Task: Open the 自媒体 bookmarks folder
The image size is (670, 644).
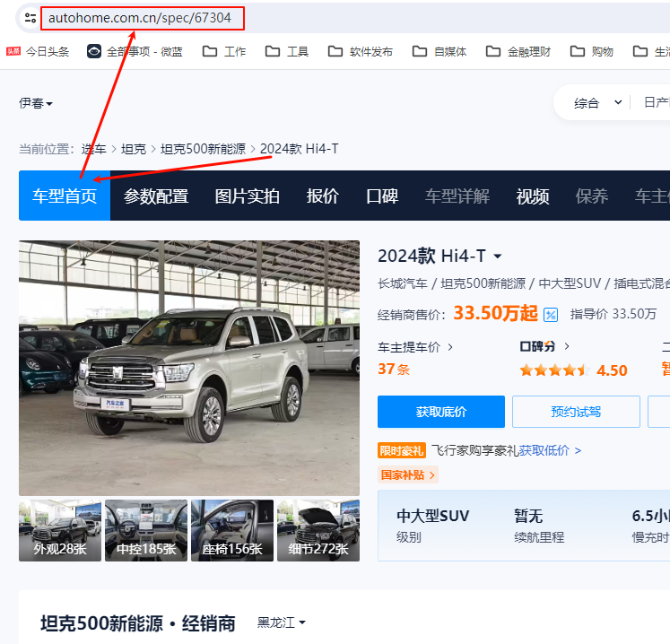Action: [439, 52]
